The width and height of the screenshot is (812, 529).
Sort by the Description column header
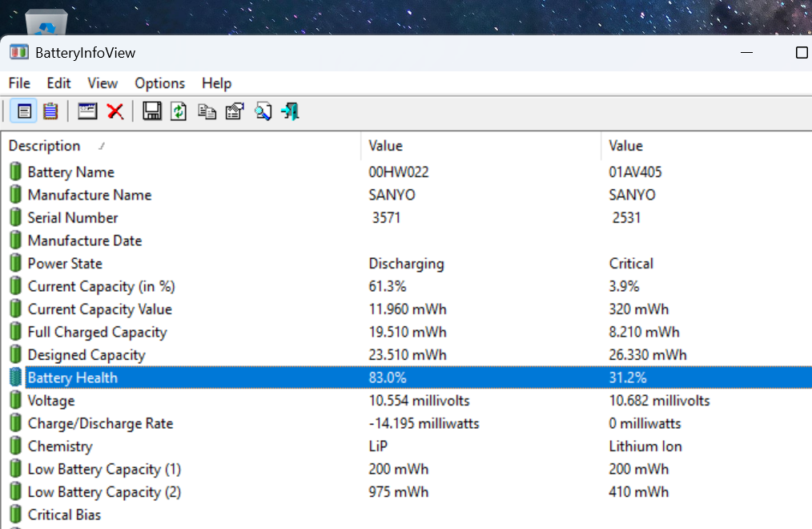tap(181, 146)
